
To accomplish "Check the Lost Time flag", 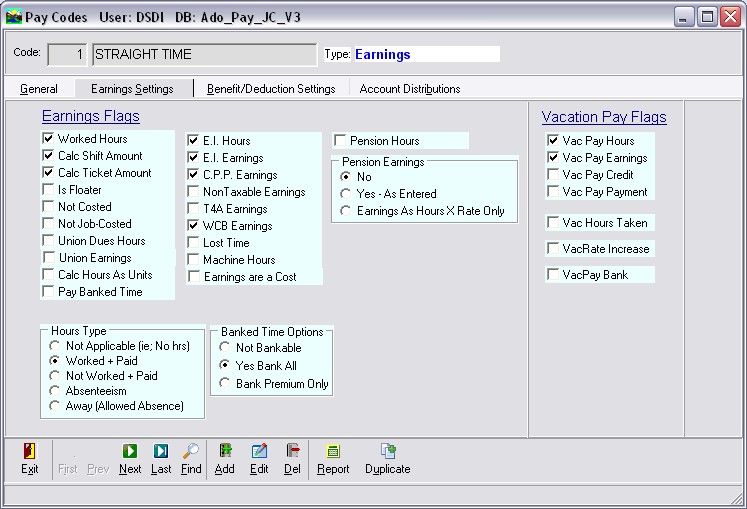I will 194,243.
